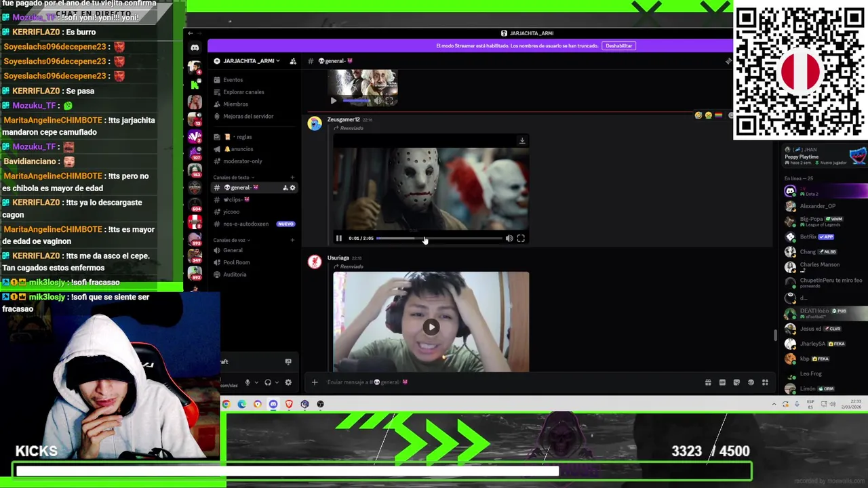
Task: Open emoji picker icon
Action: point(751,382)
